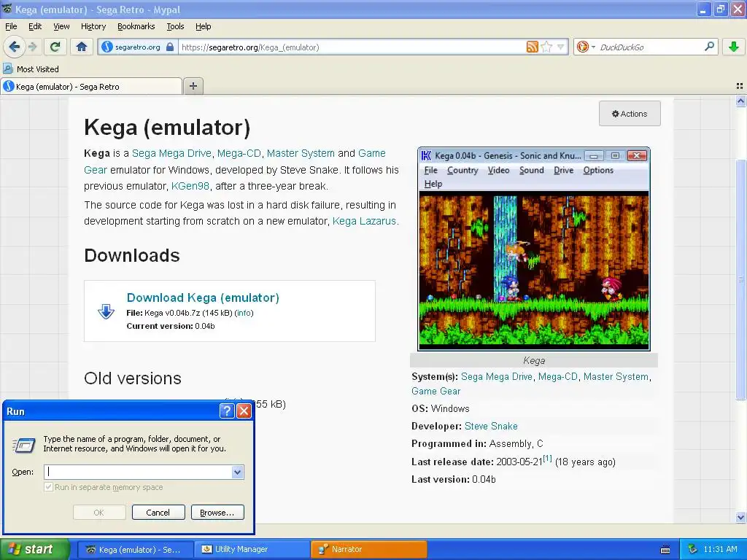Image resolution: width=747 pixels, height=560 pixels.
Task: Open the Edit menu
Action: [35, 26]
